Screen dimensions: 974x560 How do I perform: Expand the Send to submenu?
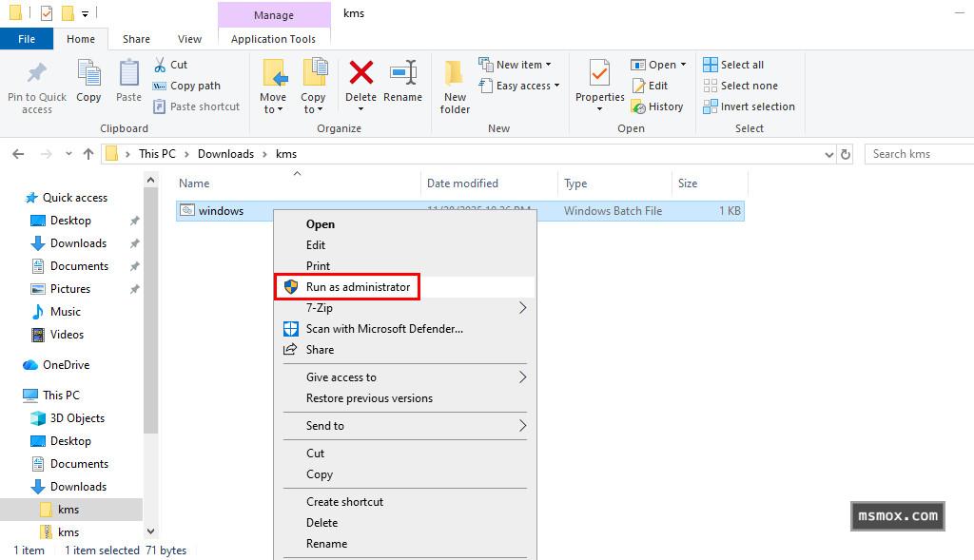[404, 426]
